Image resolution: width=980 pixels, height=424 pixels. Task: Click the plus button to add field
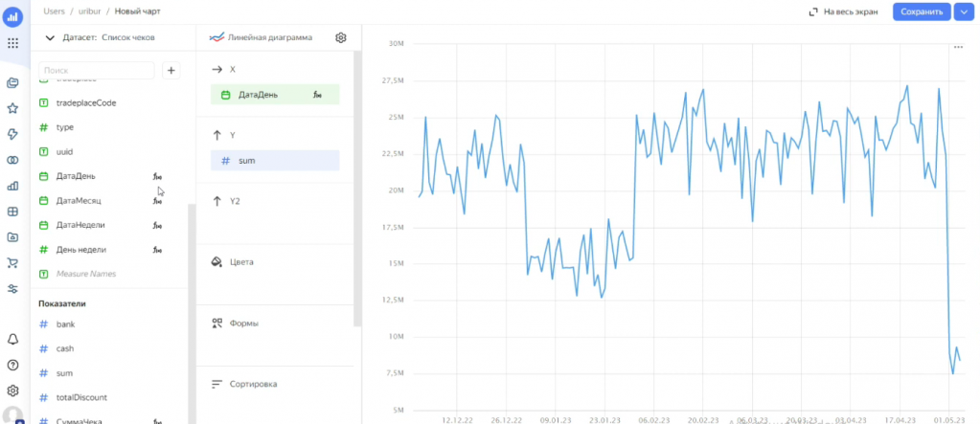click(171, 71)
